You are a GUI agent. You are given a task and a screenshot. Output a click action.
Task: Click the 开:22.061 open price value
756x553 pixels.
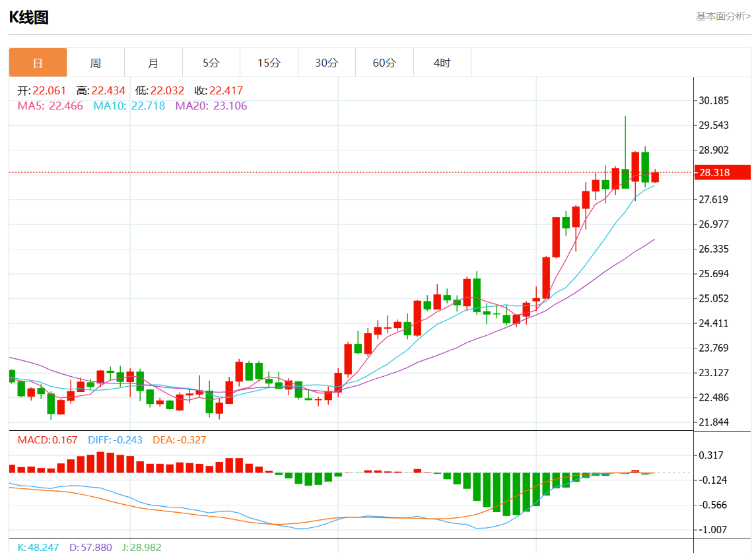(x=42, y=90)
